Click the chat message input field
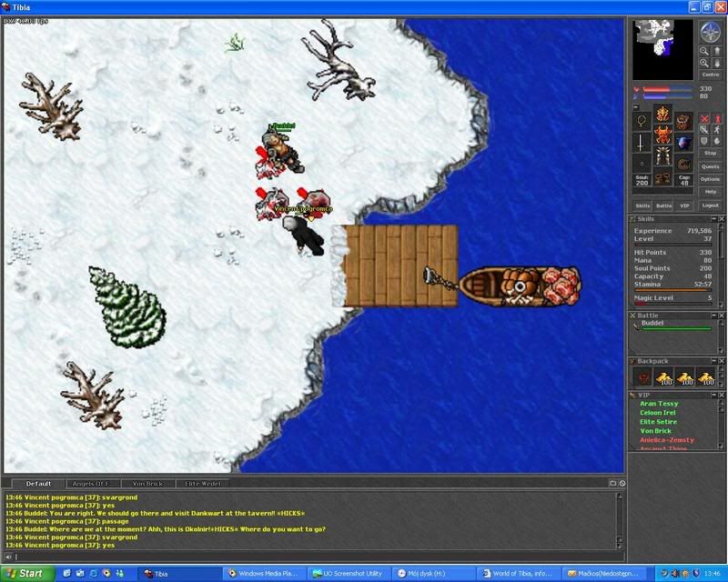Screen dimensions: 728x582 coord(319,557)
